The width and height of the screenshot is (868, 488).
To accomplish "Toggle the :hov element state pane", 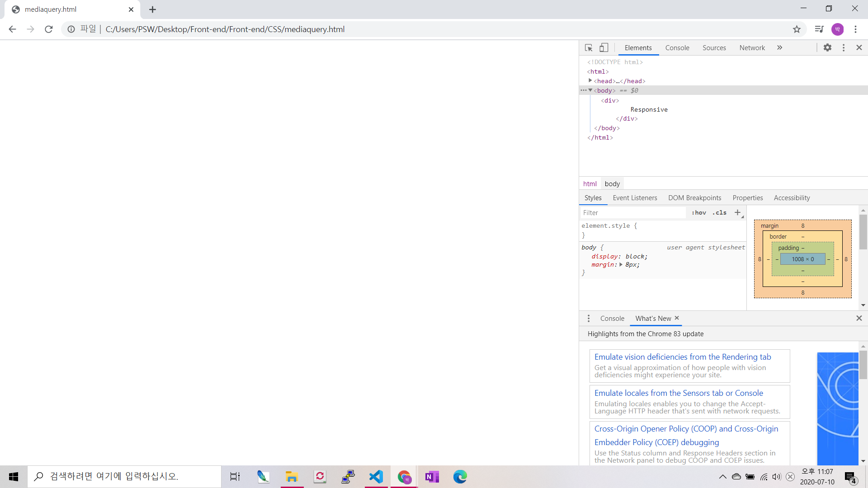I will tap(698, 212).
